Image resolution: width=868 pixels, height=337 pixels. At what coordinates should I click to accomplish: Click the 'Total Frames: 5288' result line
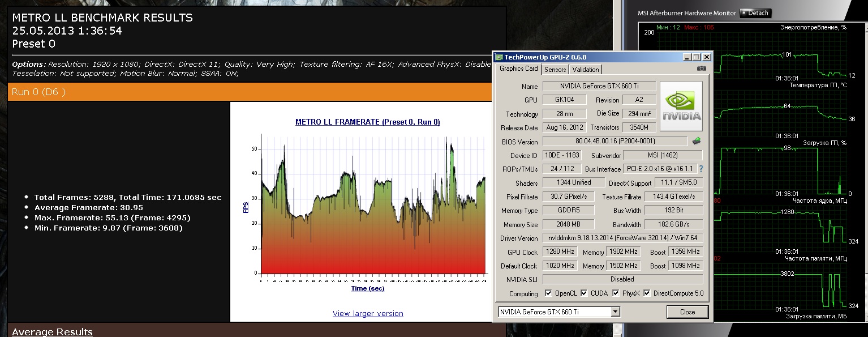point(128,198)
